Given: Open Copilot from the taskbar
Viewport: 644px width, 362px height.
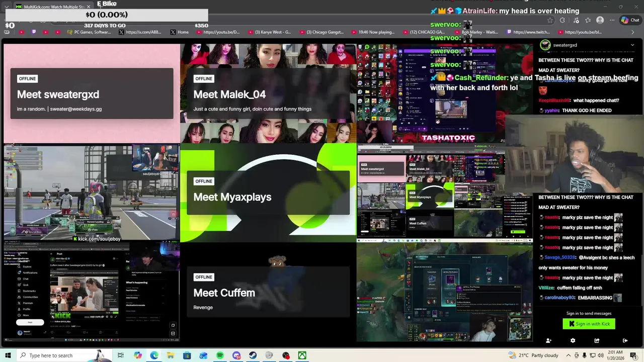Looking at the screenshot, I should tap(138, 355).
